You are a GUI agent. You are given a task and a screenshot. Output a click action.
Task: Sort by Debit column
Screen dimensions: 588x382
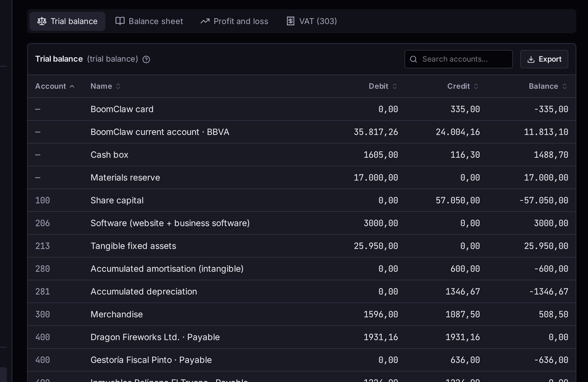point(383,86)
